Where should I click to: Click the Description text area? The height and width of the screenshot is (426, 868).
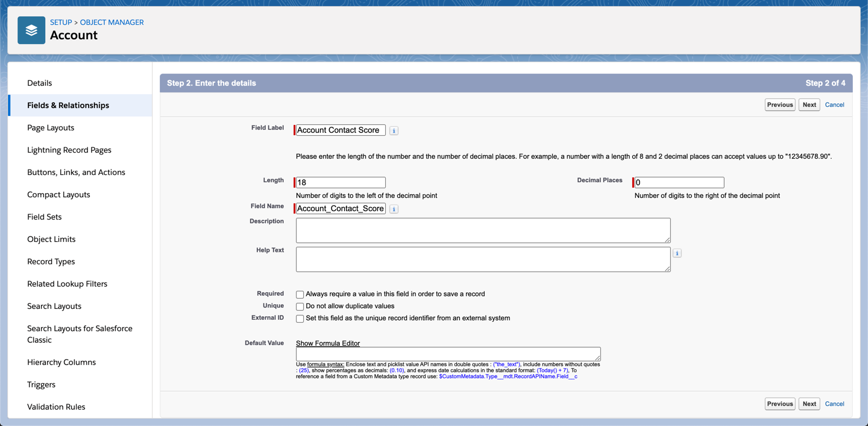pos(483,230)
